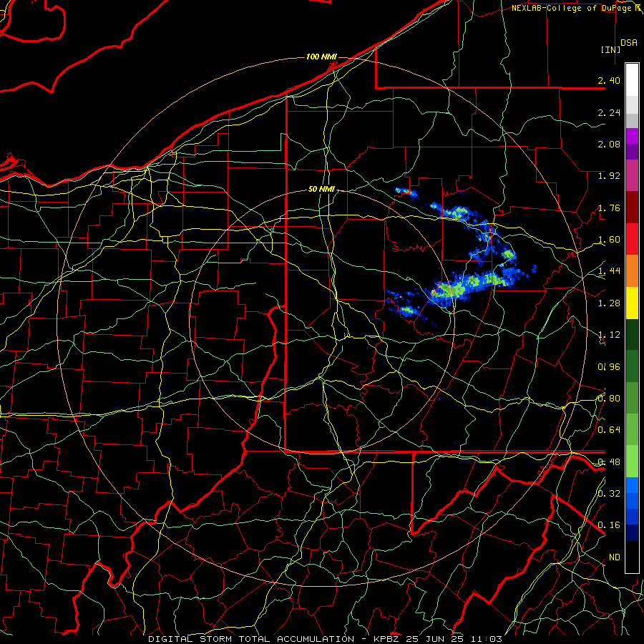Click the '1.28' legend value

click(x=609, y=303)
